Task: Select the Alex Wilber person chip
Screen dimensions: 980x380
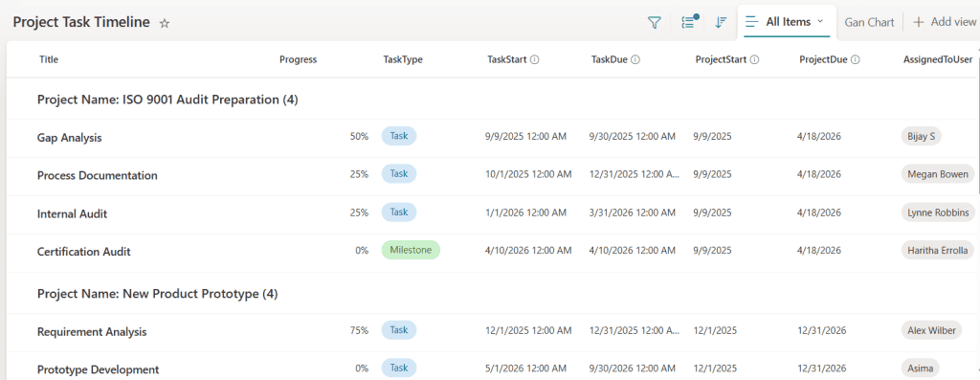Action: [x=931, y=330]
